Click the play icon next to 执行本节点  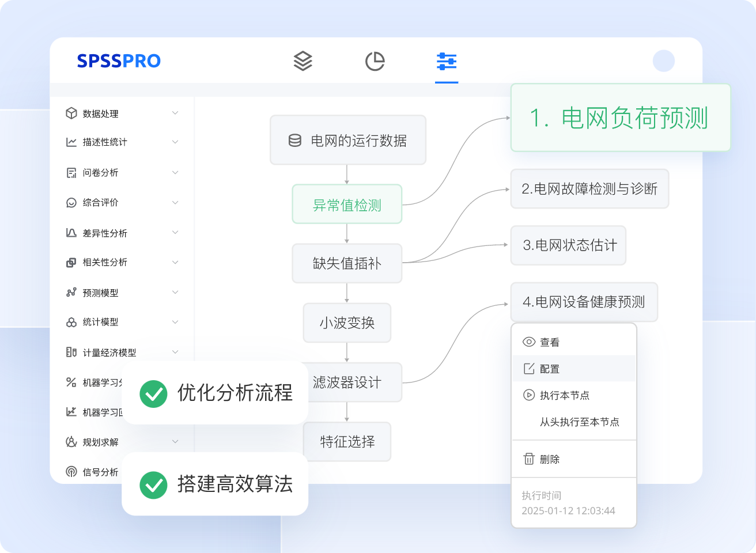click(x=529, y=395)
